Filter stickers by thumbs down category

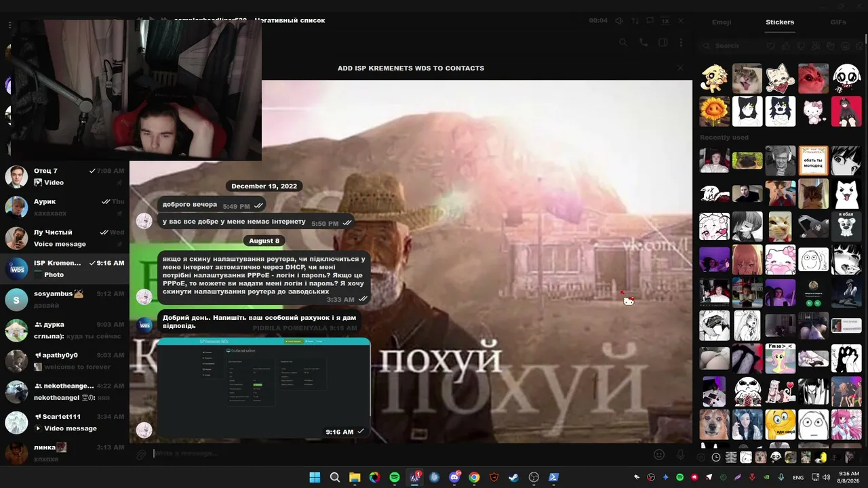(x=800, y=46)
